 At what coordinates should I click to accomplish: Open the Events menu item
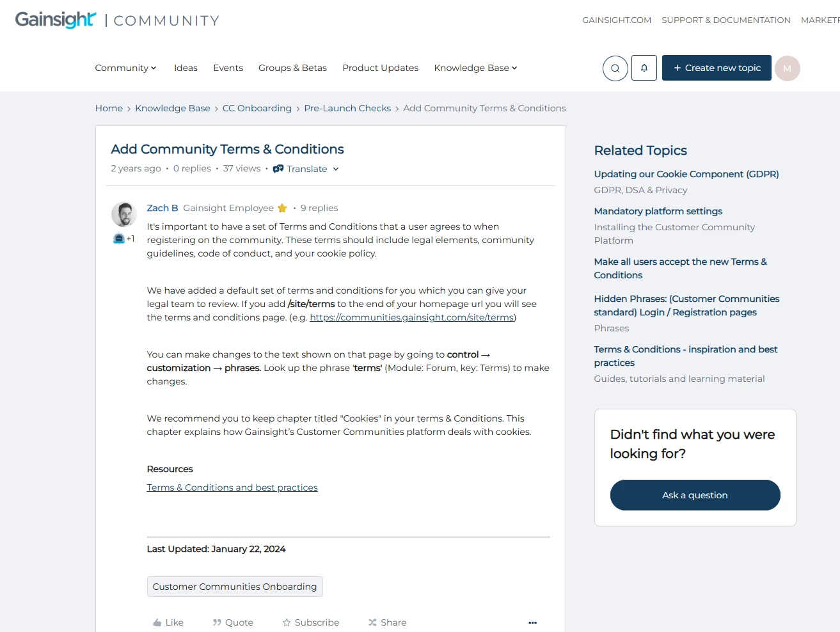coord(228,68)
